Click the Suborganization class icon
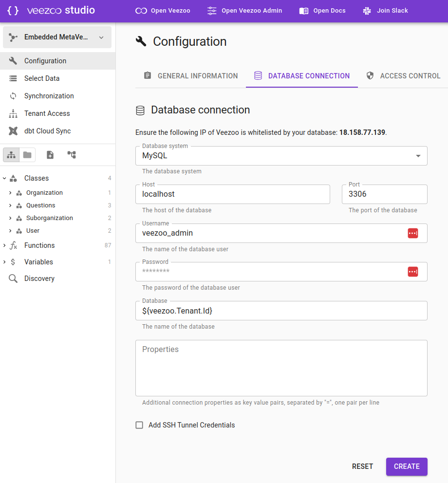Image resolution: width=448 pixels, height=483 pixels. pos(19,218)
